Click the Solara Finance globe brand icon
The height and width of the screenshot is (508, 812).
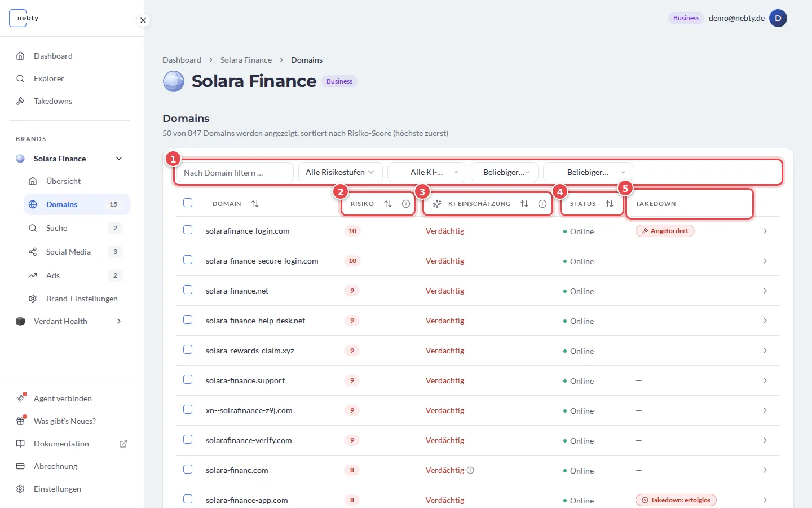click(x=174, y=81)
